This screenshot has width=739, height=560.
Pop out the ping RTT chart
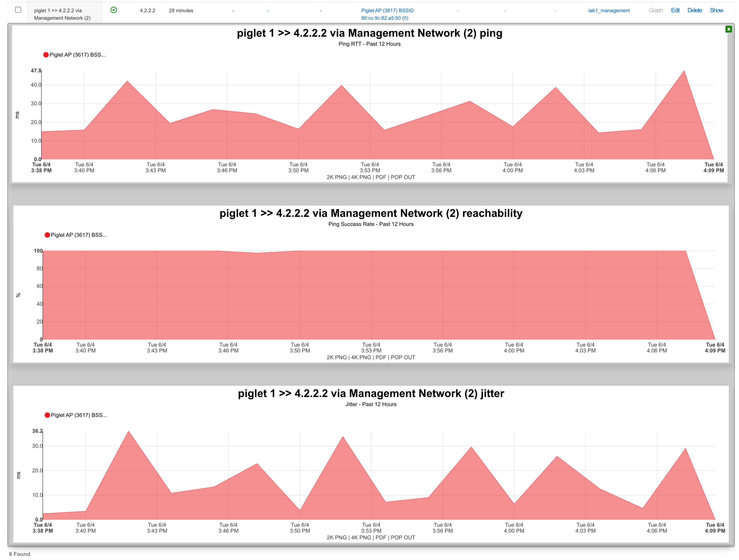click(403, 177)
